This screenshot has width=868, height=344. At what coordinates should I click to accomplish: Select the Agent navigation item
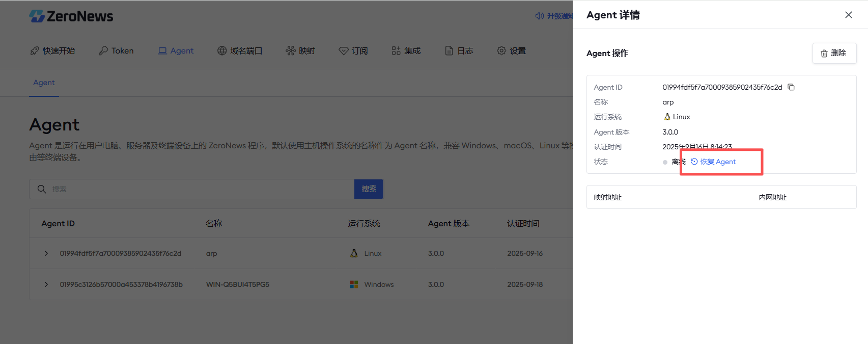tap(176, 51)
